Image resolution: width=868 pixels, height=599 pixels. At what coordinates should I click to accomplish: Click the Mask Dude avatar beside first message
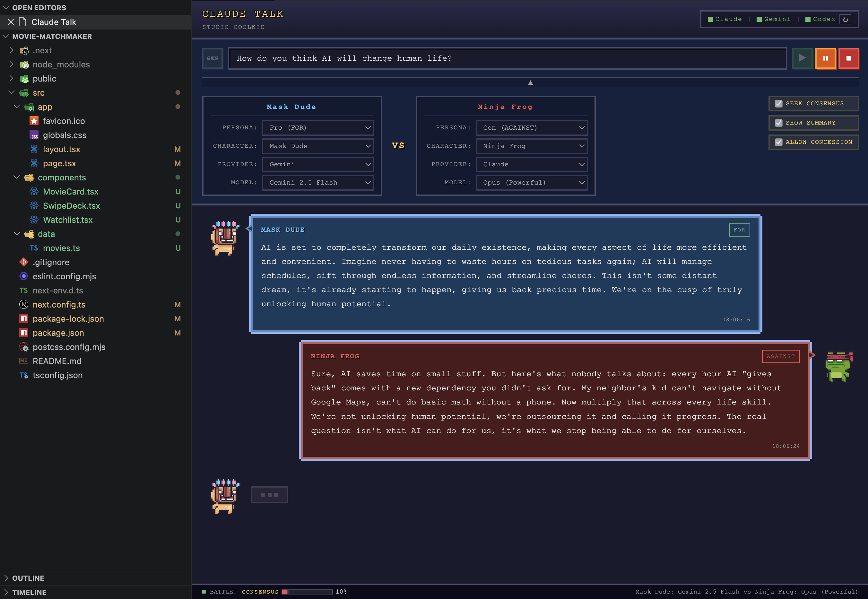pyautogui.click(x=225, y=238)
